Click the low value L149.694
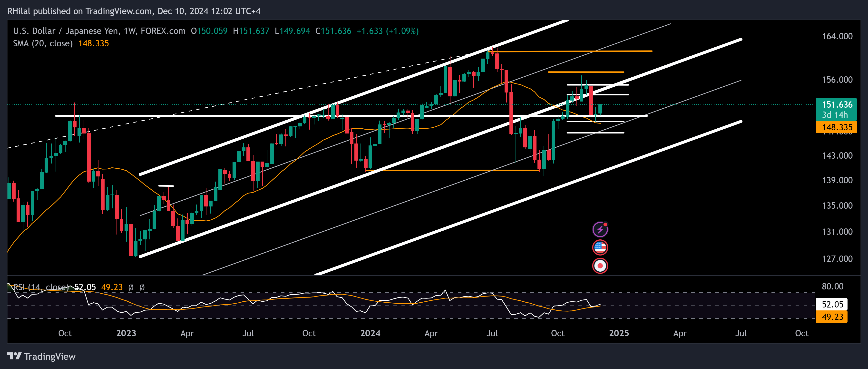868x369 pixels. point(292,31)
